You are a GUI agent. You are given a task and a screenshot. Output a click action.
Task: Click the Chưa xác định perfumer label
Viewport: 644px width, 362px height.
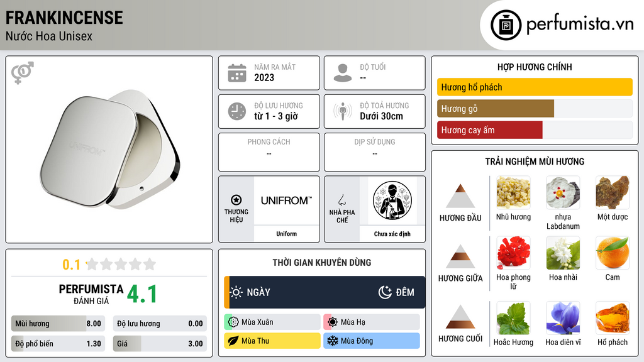[392, 234]
